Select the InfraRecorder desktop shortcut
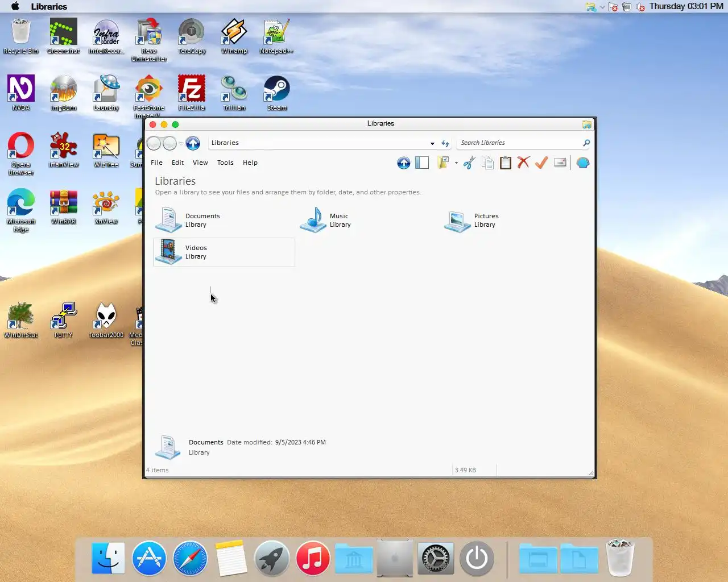728x582 pixels. click(x=106, y=36)
